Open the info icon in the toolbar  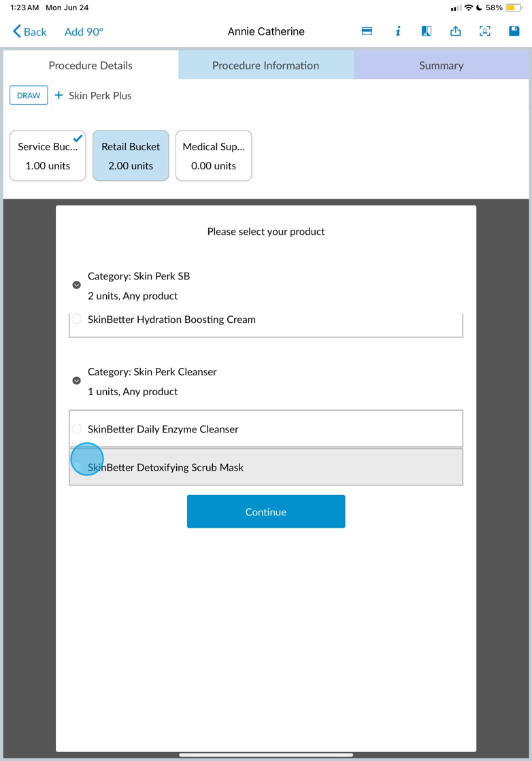tap(397, 31)
